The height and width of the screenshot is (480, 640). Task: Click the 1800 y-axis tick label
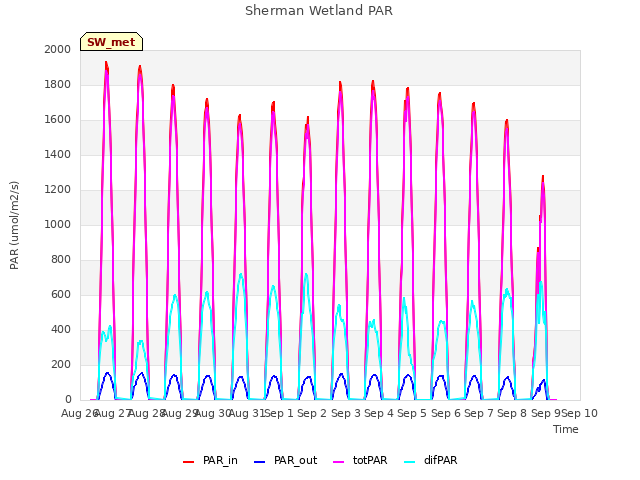coord(58,84)
